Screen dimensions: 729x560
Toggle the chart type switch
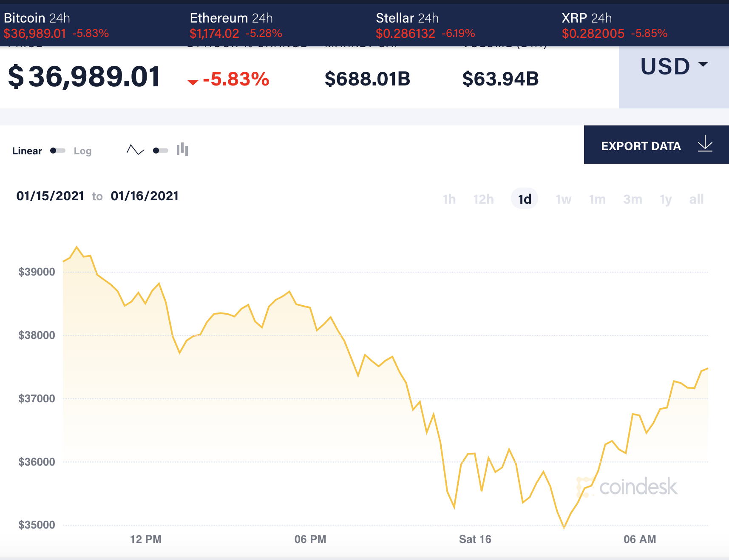click(160, 150)
